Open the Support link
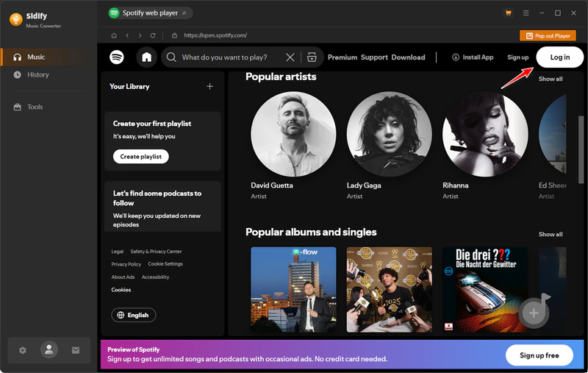The width and height of the screenshot is (588, 373). tap(374, 57)
